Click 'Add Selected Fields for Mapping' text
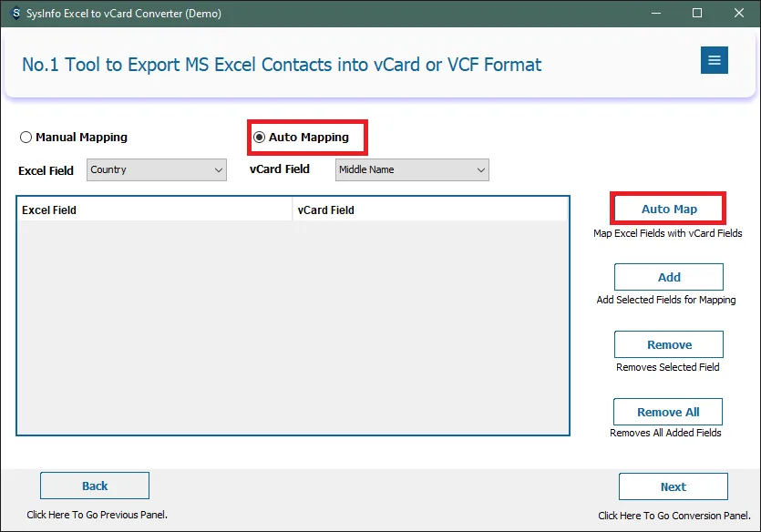 [x=666, y=300]
